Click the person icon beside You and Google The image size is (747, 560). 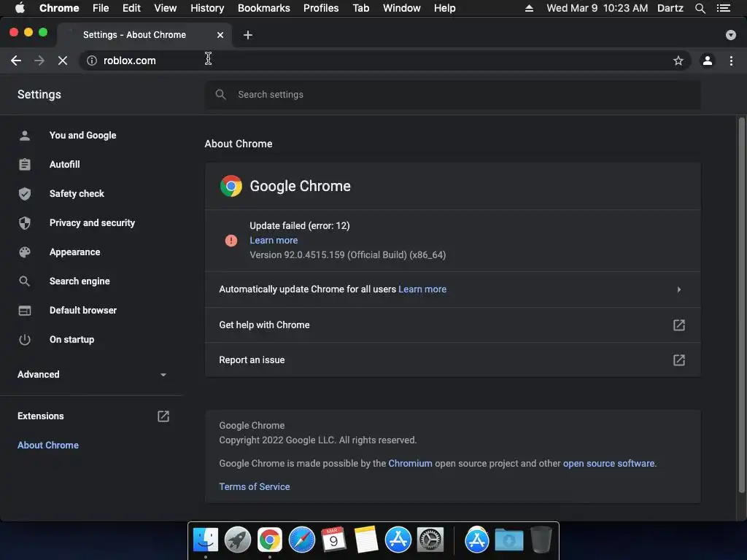[25, 136]
